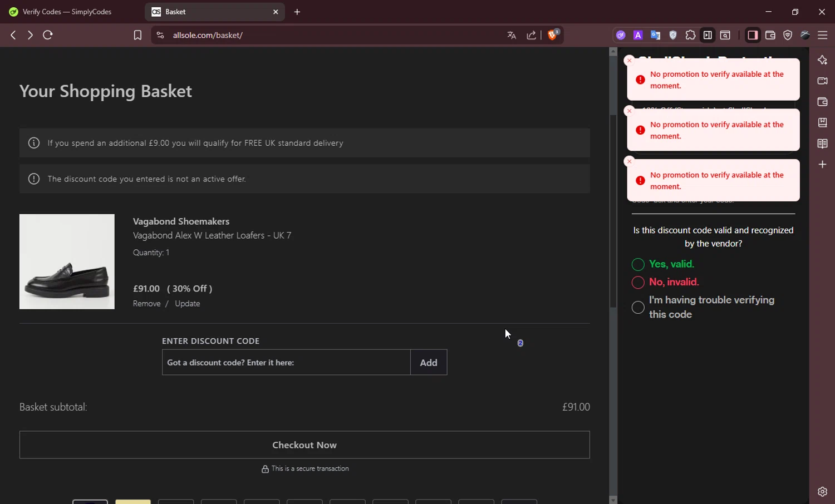835x504 pixels.
Task: Open bookmarks icon in the sidebar
Action: pyautogui.click(x=822, y=122)
